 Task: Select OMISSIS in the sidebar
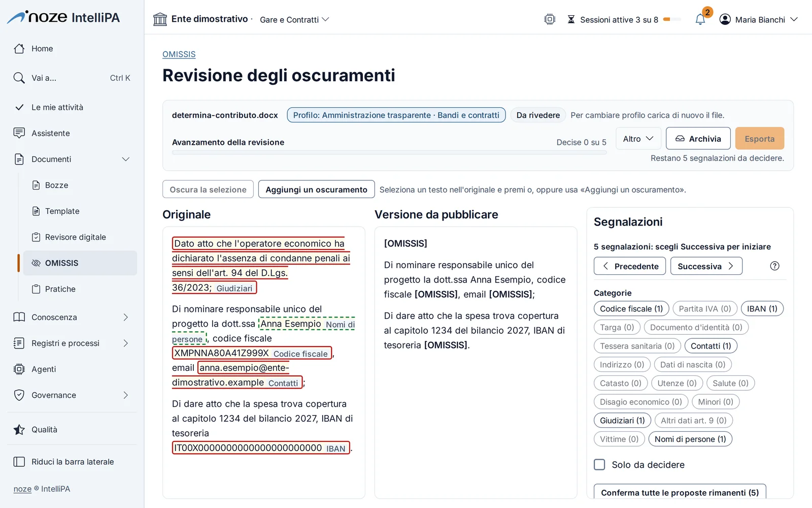80,263
